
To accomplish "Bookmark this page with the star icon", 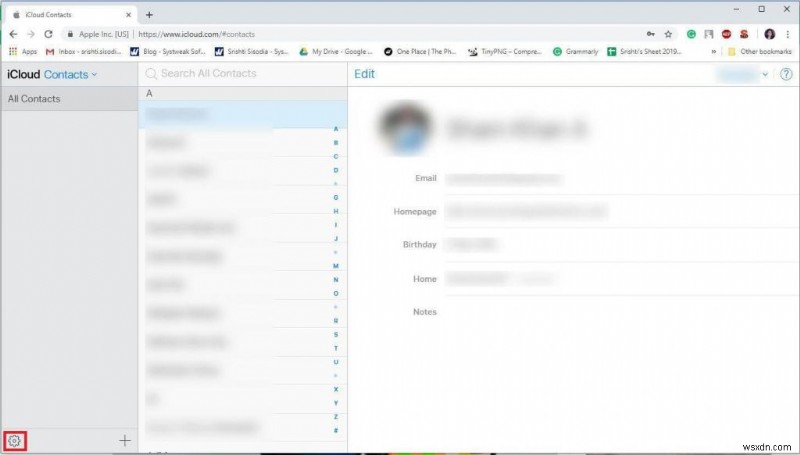I will [x=668, y=34].
